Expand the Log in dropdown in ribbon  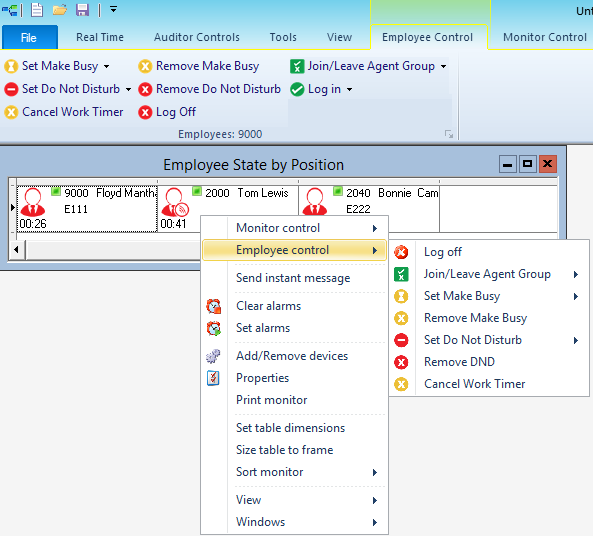point(349,90)
